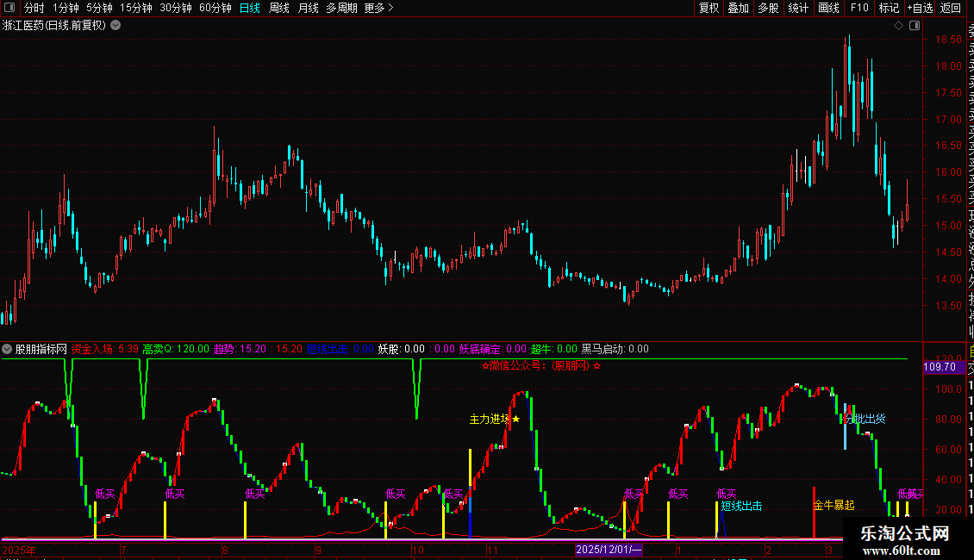Click the 资金入场: 5.39 value
The height and width of the screenshot is (560, 974).
click(x=105, y=349)
